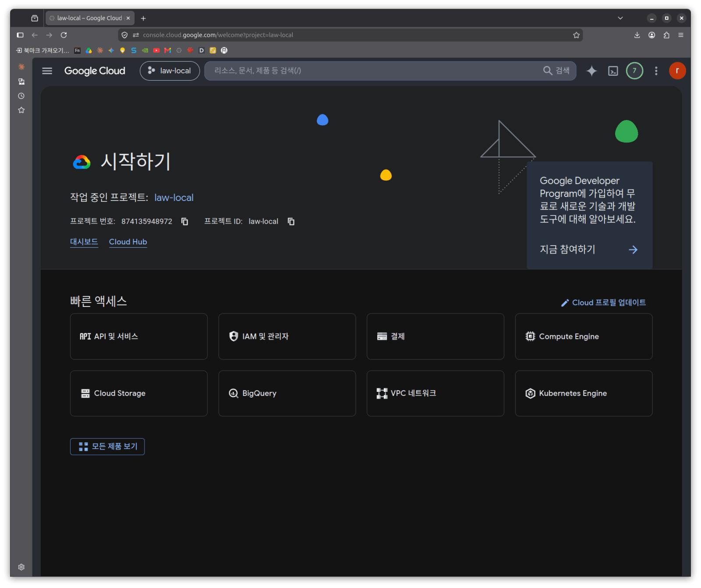Viewport: 701px width, 588px height.
Task: Open a new browser tab
Action: click(143, 18)
